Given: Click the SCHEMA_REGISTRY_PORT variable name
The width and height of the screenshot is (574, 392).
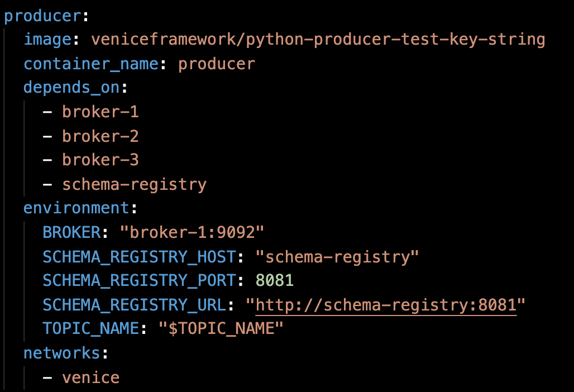Looking at the screenshot, I should point(139,281).
